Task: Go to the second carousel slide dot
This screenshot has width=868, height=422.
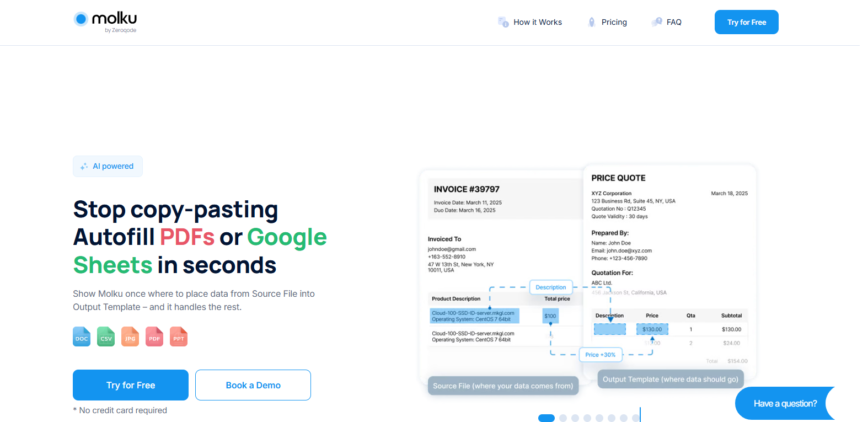Action: click(563, 418)
